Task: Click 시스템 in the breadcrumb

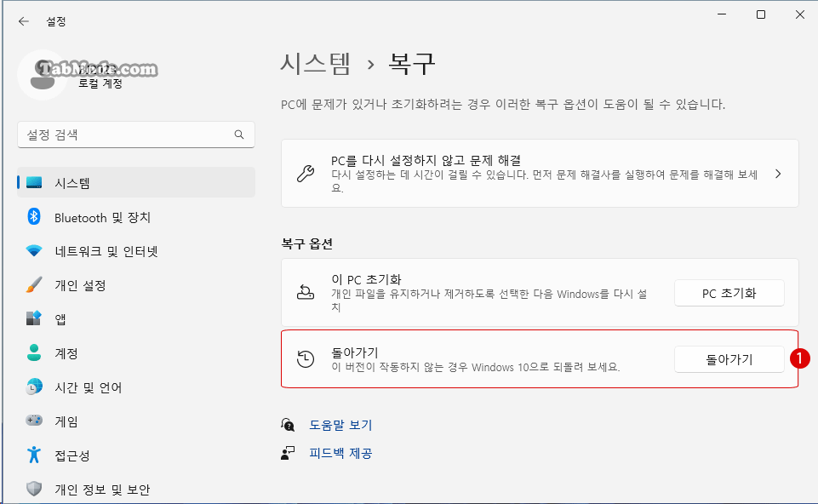Action: pos(316,64)
